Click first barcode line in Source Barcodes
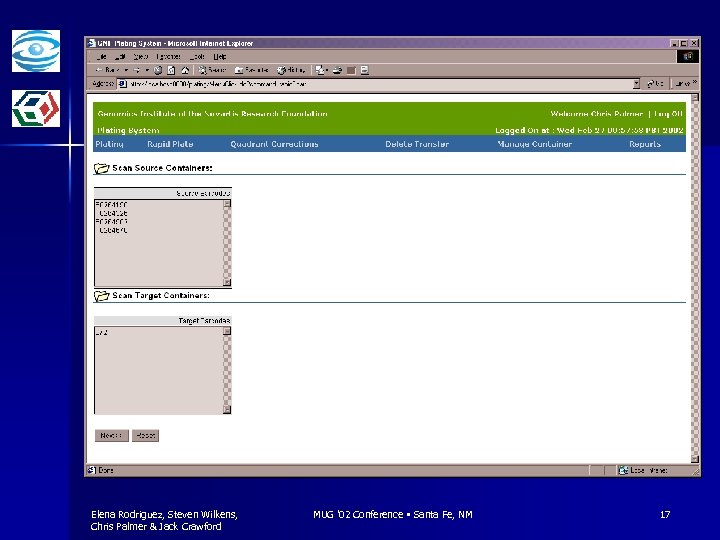 tap(112, 205)
